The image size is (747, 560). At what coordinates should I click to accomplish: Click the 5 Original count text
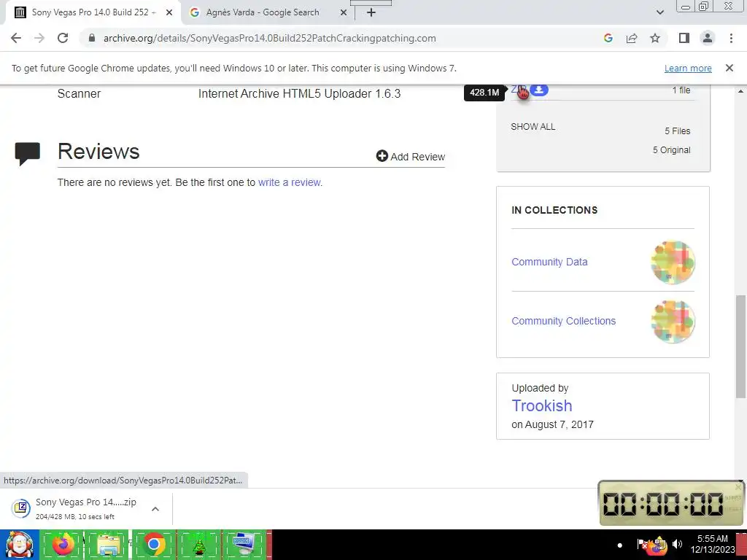[x=671, y=150]
